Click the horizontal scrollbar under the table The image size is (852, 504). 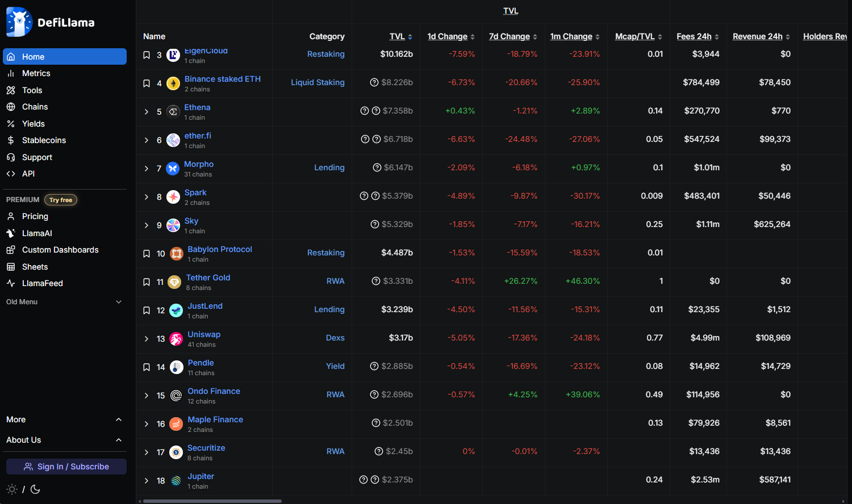(x=212, y=501)
